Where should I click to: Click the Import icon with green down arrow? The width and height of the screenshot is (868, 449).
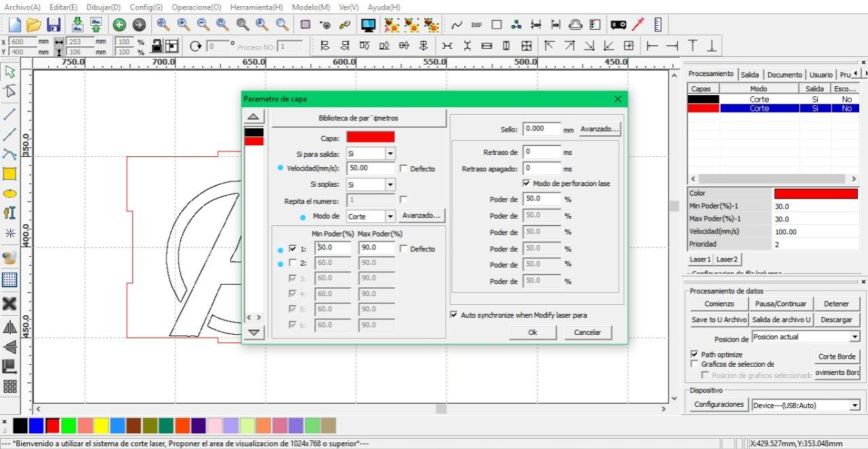click(77, 25)
